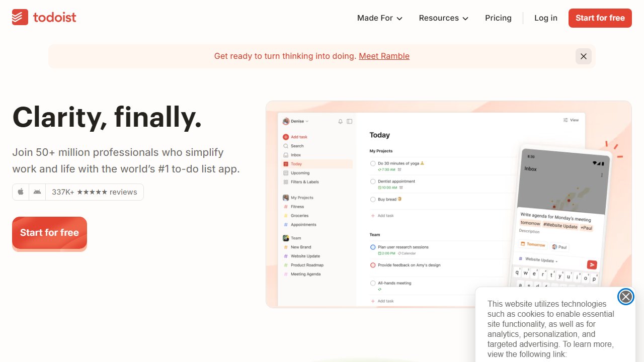Check off Buy bread task
The height and width of the screenshot is (362, 644).
click(x=373, y=200)
